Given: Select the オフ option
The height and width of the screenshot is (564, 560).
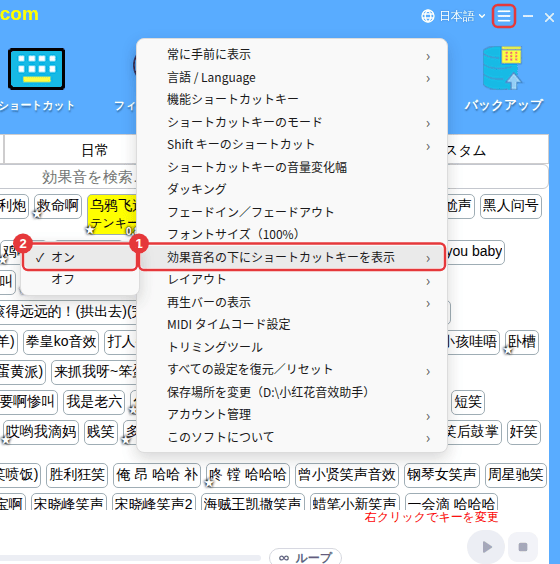Looking at the screenshot, I should coord(80,279).
